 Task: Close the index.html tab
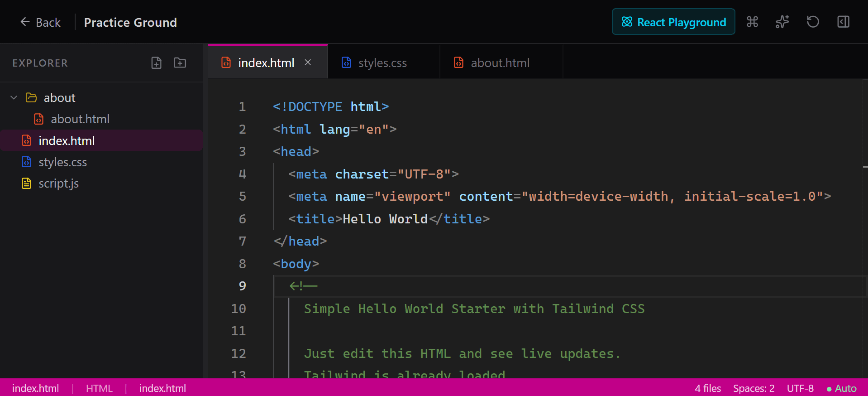308,63
